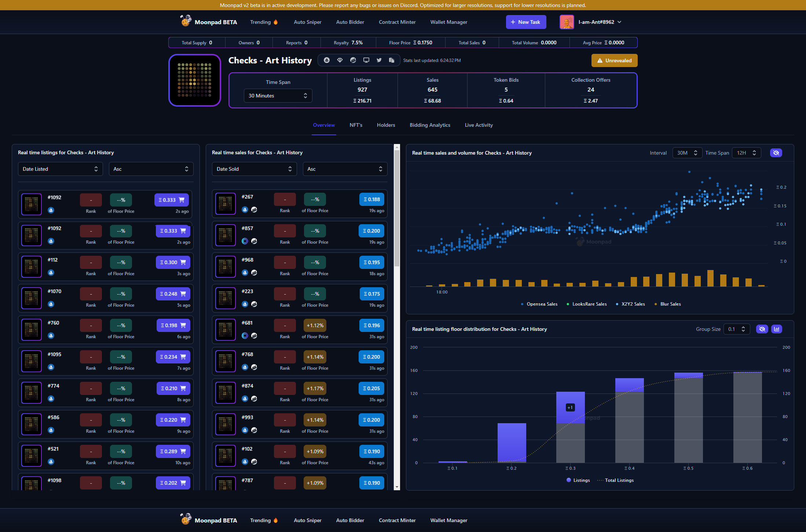The height and width of the screenshot is (532, 806).
Task: Open the LooksRare eye-diamond icon beside title
Action: click(340, 60)
